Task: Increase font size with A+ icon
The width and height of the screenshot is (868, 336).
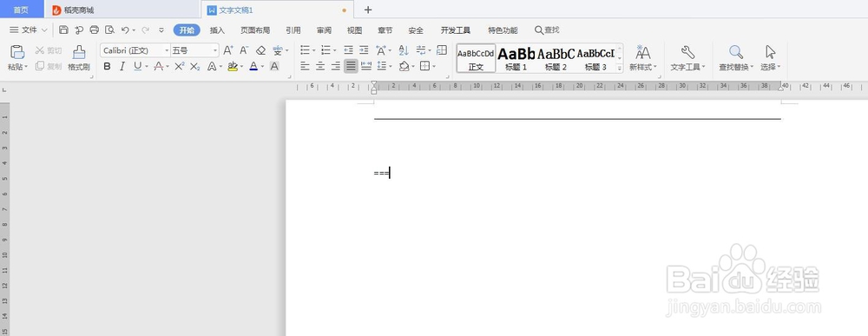Action: (x=228, y=50)
